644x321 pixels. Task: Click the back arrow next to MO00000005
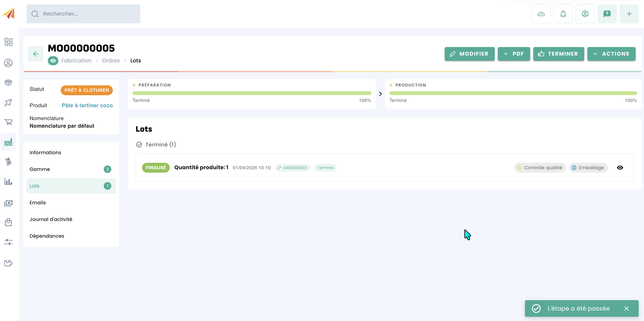click(x=35, y=54)
